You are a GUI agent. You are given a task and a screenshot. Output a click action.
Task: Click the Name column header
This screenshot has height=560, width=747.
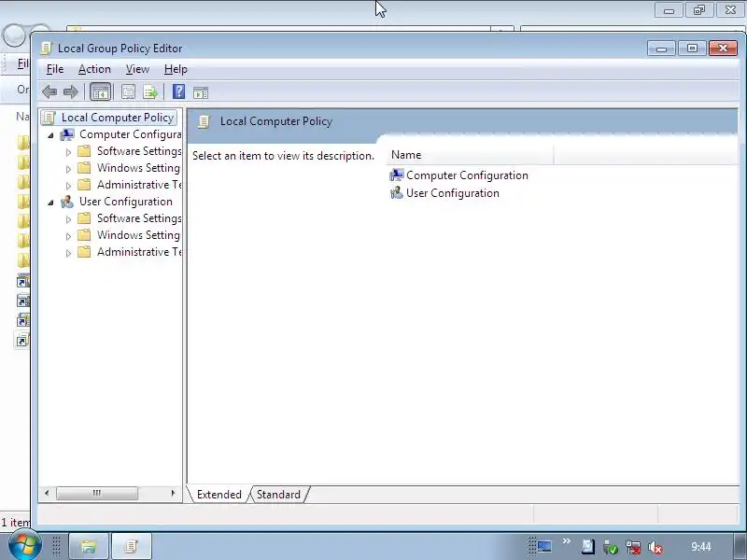[470, 155]
